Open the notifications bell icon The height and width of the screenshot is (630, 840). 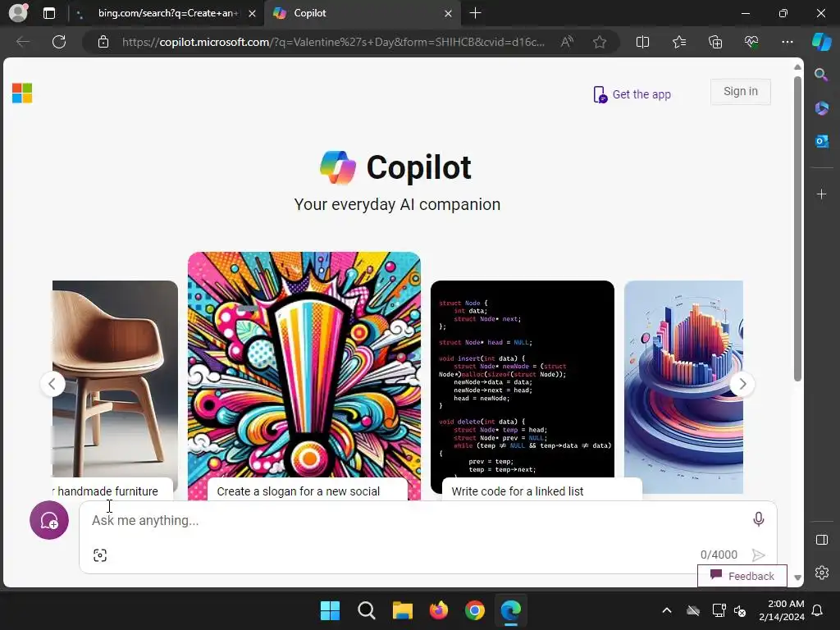tap(818, 610)
